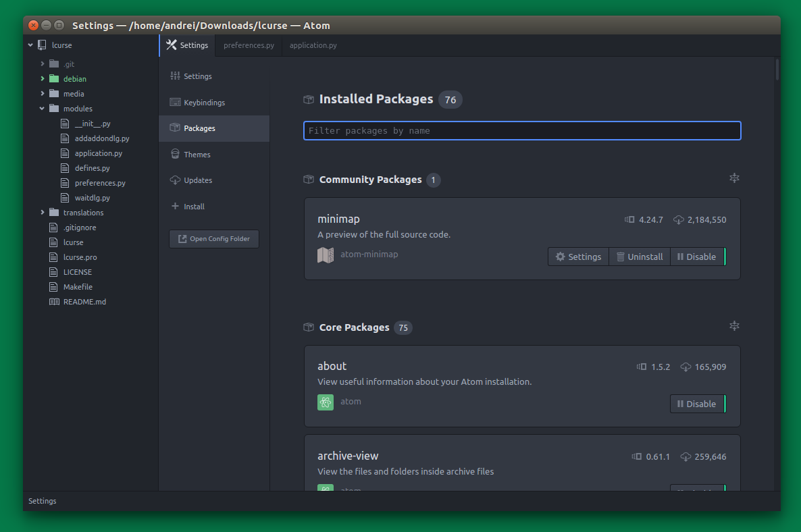Open addaddondlg.py in the tree
The image size is (801, 532).
(x=102, y=138)
